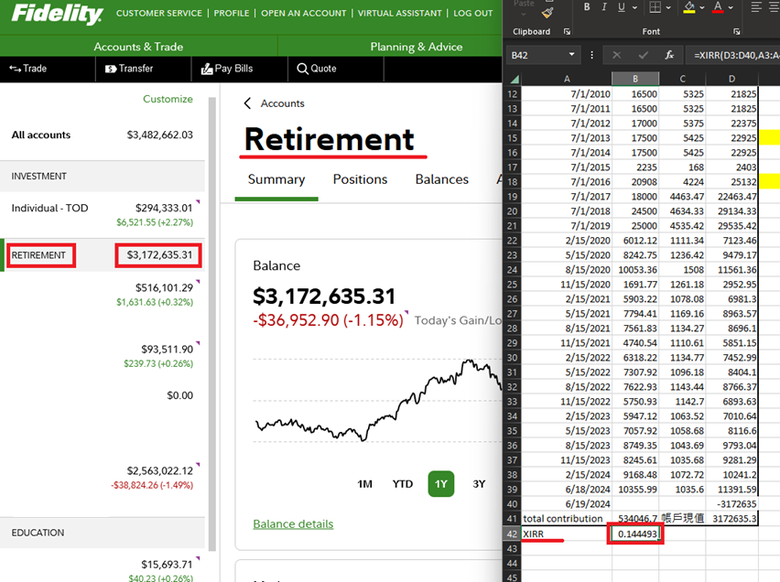Viewport: 780px width, 582px height.
Task: Switch to the Positions tab
Action: (360, 180)
